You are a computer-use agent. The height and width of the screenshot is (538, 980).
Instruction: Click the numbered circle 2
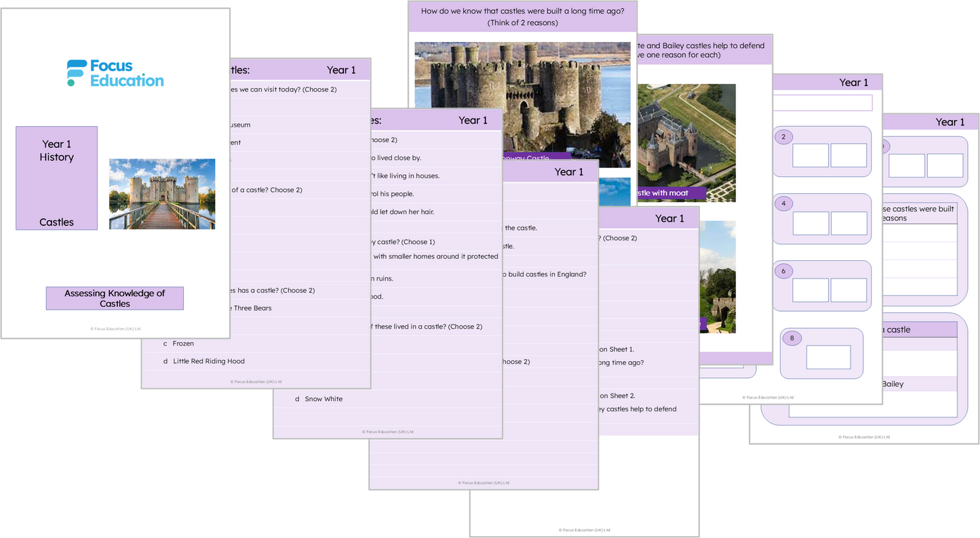783,137
